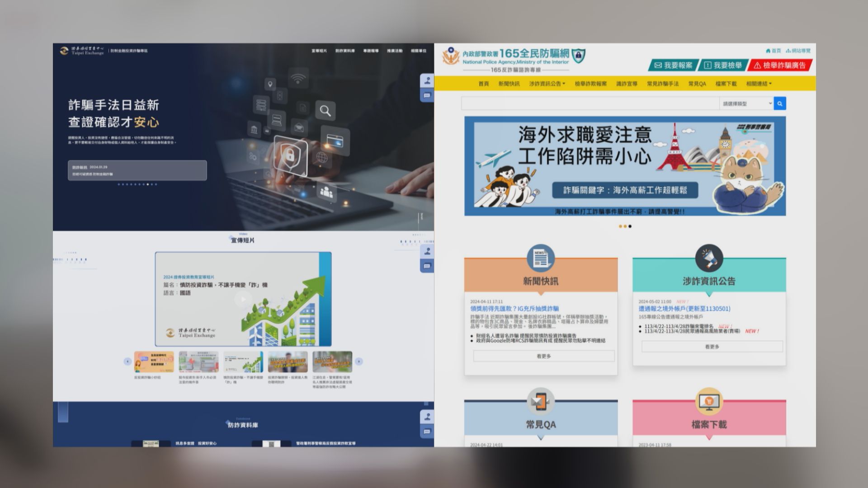Click the 涉詐資訊公告 megaphone icon
The image size is (868, 488).
point(709,258)
